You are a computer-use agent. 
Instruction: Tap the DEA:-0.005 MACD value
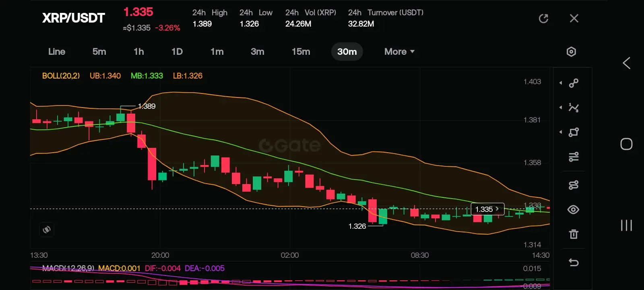click(x=204, y=268)
